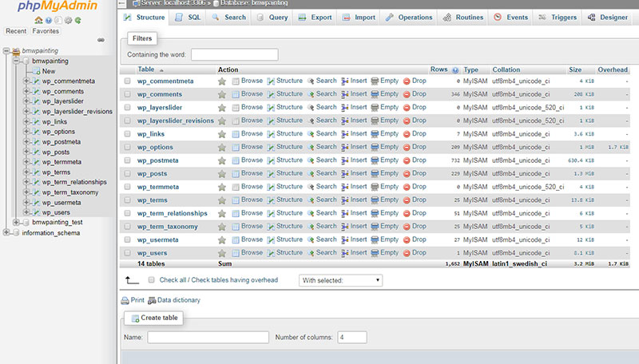Expand information_schema database node
Image resolution: width=639 pixels, height=364 pixels.
6,232
